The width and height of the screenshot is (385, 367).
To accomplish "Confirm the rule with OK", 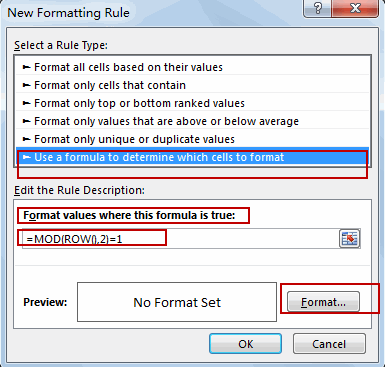I will [245, 344].
